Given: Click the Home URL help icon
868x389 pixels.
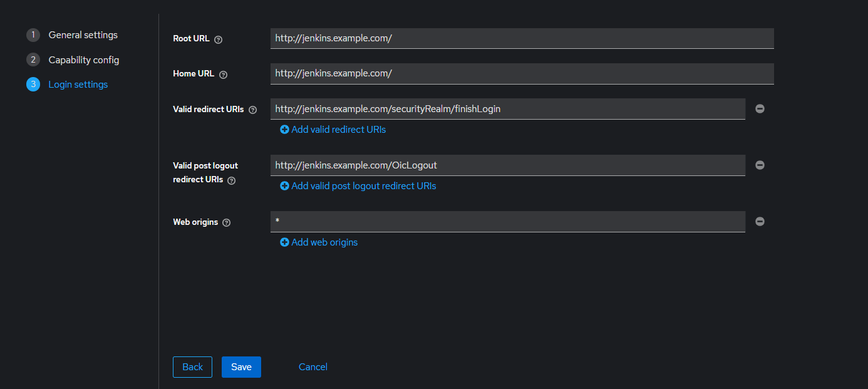Looking at the screenshot, I should click(x=224, y=75).
